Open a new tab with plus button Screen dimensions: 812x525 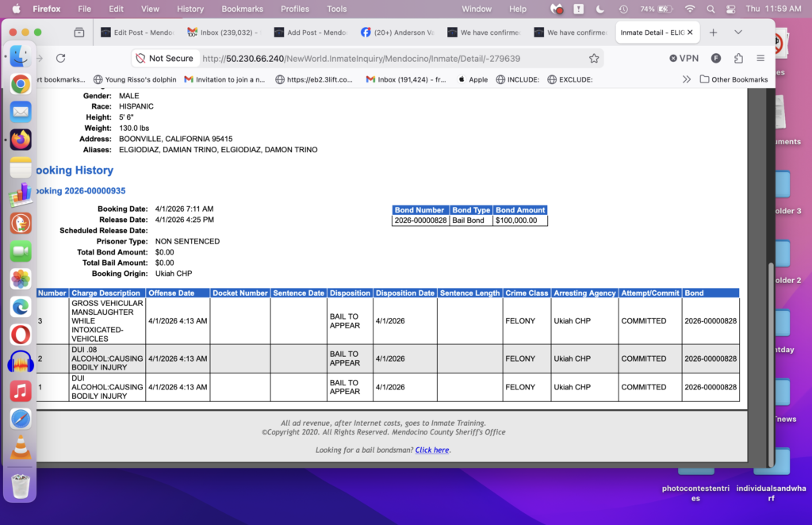(x=713, y=33)
